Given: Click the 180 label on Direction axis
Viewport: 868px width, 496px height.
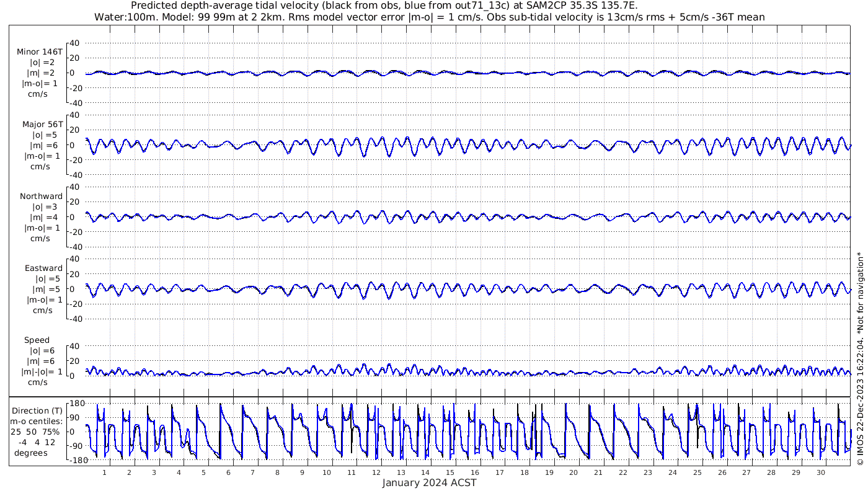Looking at the screenshot, I should tap(76, 404).
